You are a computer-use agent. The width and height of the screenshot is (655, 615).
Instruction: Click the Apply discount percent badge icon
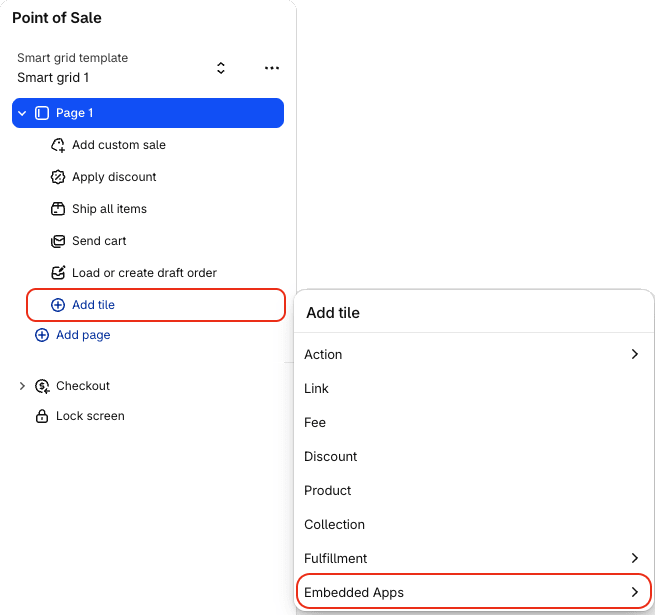pos(58,177)
